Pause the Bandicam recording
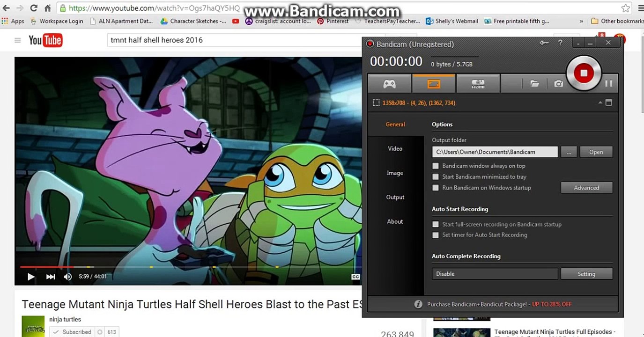Image resolution: width=644 pixels, height=337 pixels. pos(608,84)
